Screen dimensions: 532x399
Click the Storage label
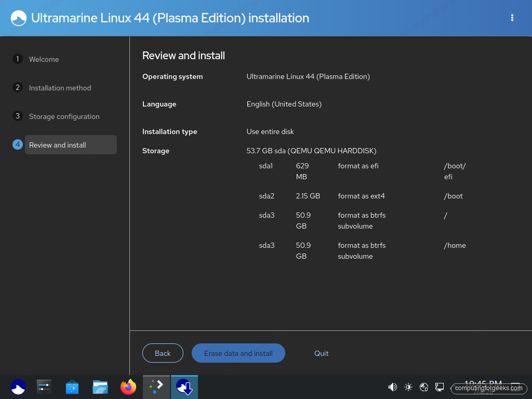(x=156, y=151)
